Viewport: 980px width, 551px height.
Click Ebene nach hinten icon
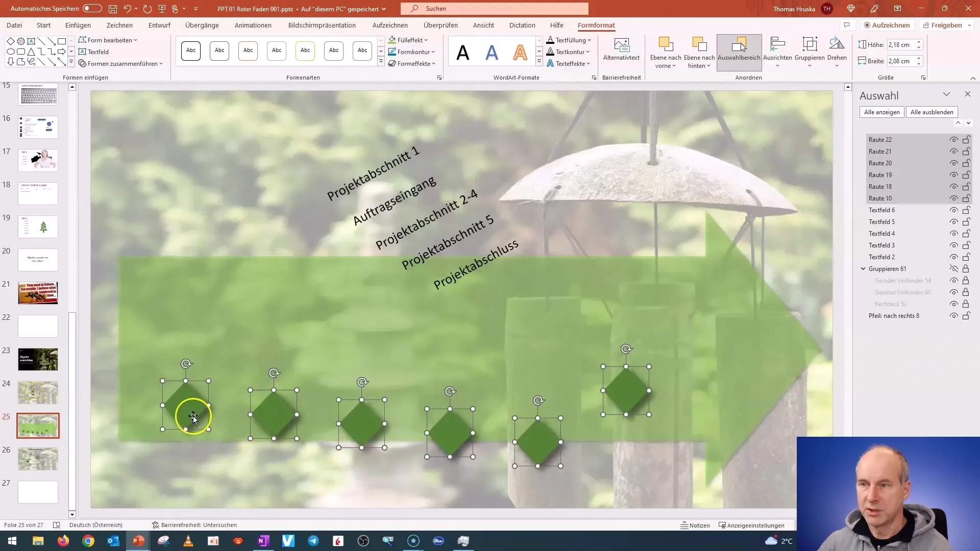tap(699, 45)
